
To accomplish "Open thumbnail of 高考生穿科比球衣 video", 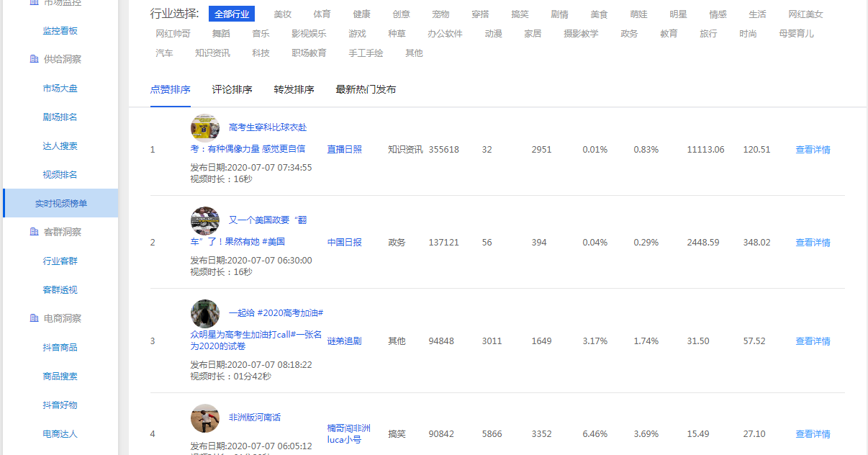I will pyautogui.click(x=205, y=127).
